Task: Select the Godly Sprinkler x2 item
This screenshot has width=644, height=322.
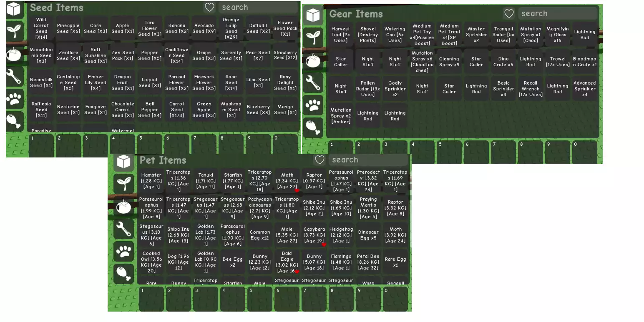Action: click(x=395, y=89)
